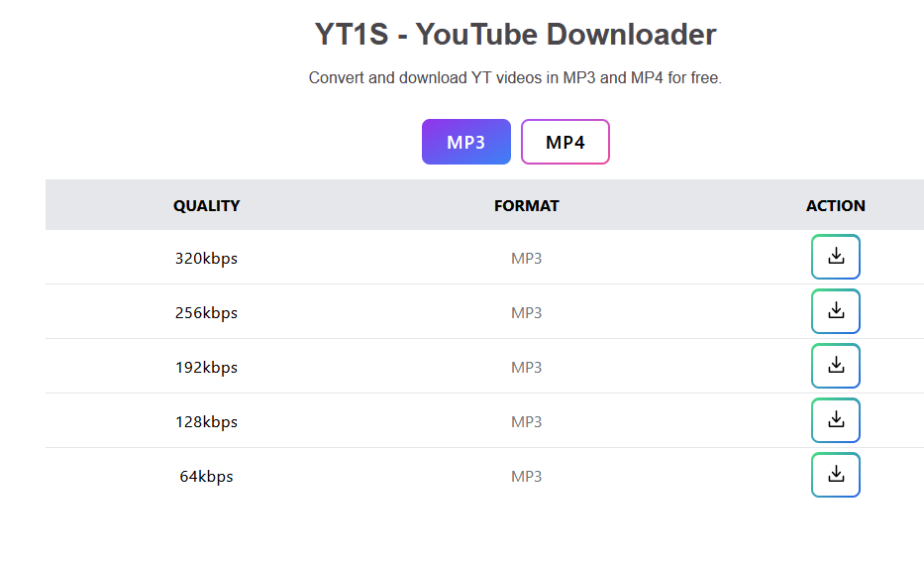The image size is (924, 564).
Task: Download the 128kbps MP3 file
Action: (x=836, y=420)
